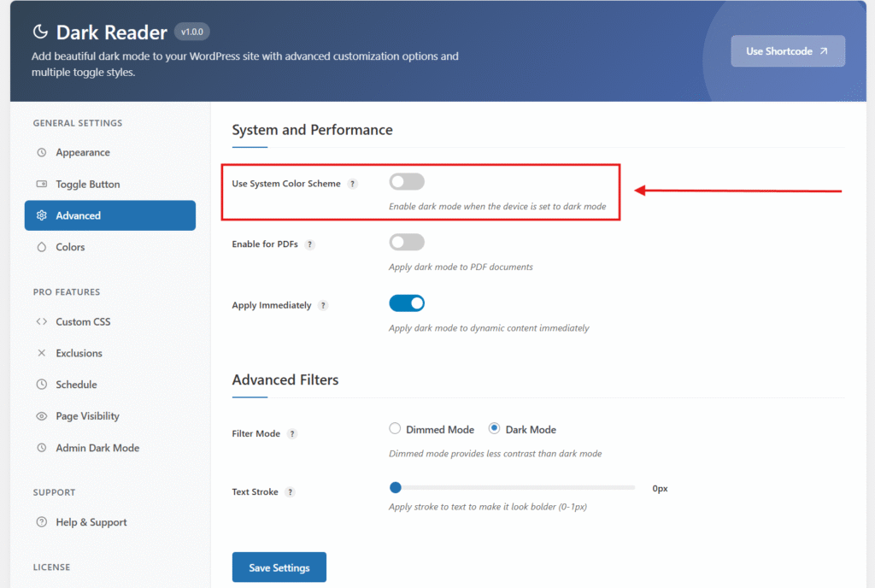Image resolution: width=875 pixels, height=588 pixels.
Task: Click the Text Stroke slider handle
Action: 396,488
